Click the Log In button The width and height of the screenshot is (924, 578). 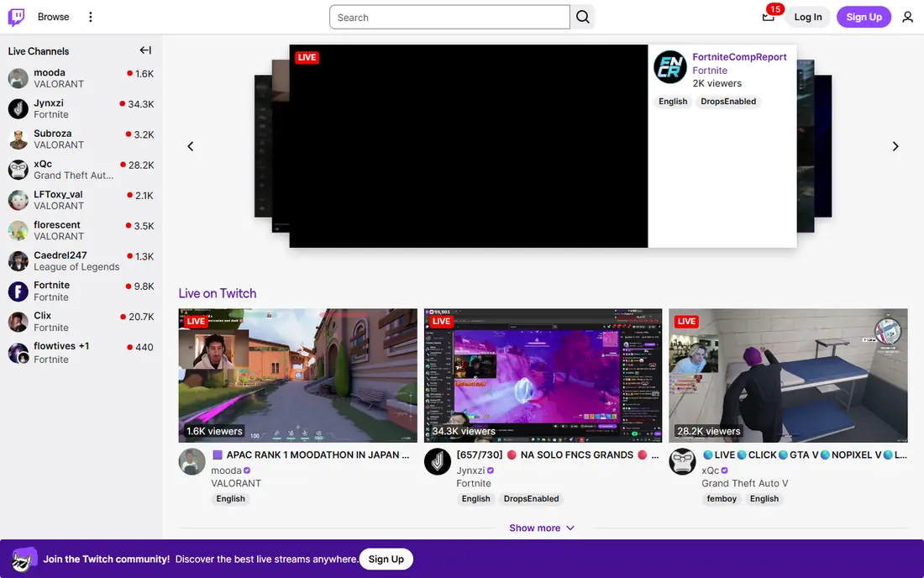(x=807, y=17)
